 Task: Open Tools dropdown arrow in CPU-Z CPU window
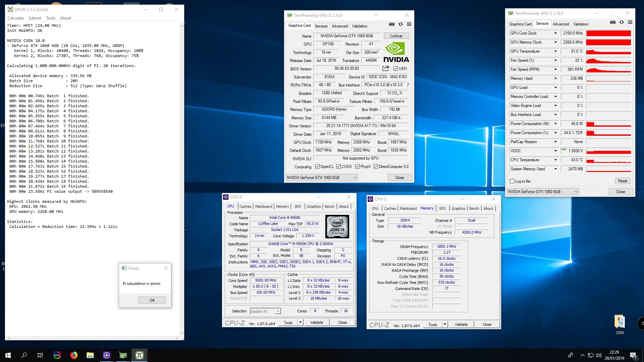300,322
